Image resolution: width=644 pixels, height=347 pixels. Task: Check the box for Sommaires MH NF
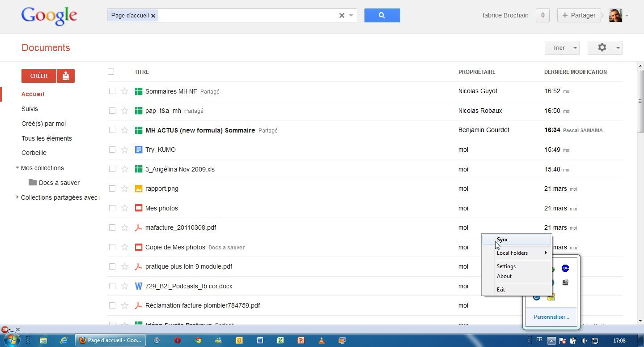point(112,91)
